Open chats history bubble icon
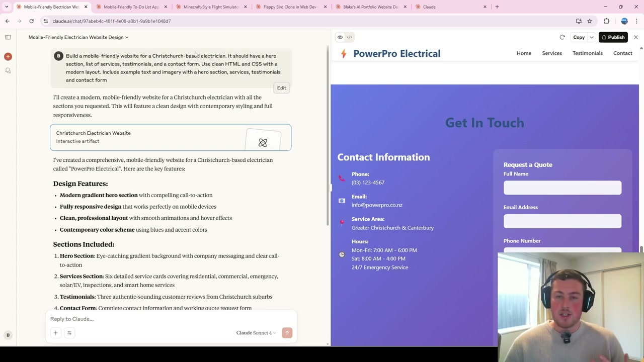This screenshot has height=362, width=644. click(8, 71)
